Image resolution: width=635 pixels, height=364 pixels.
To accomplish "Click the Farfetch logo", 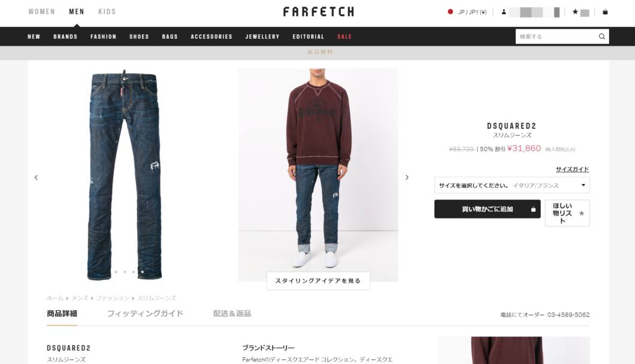I will coord(318,12).
